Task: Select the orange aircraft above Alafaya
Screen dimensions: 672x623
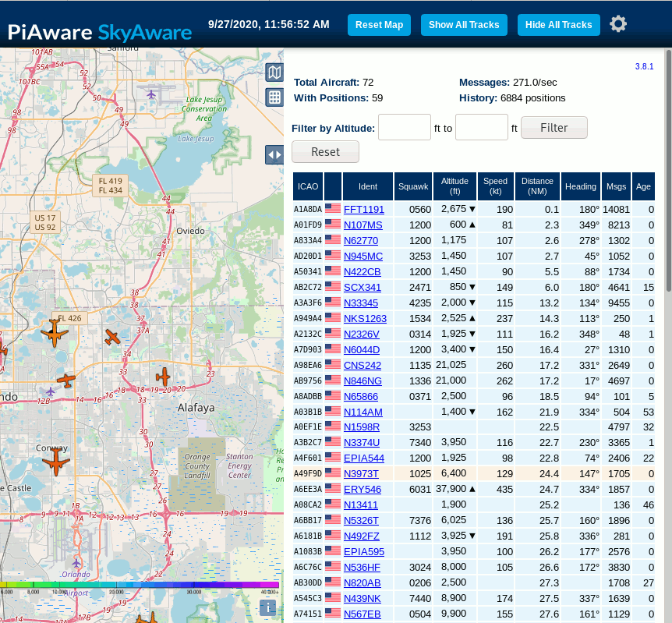Action: (x=163, y=377)
